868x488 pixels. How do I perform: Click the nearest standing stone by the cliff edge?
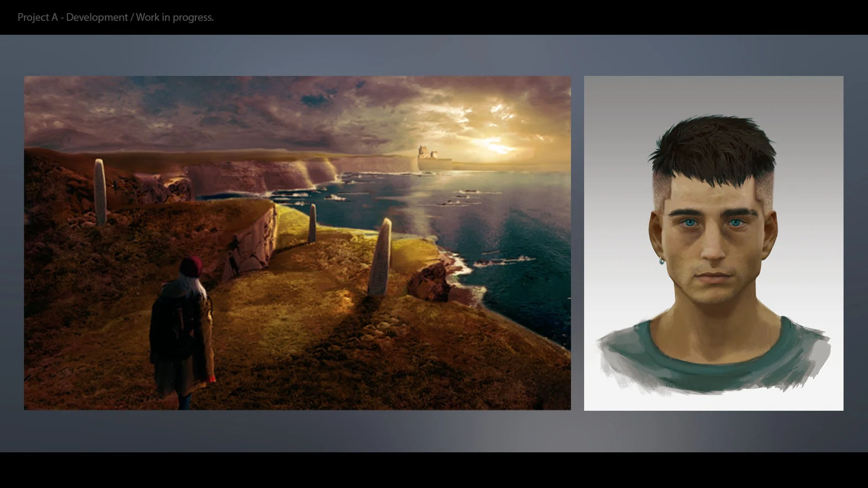380,258
